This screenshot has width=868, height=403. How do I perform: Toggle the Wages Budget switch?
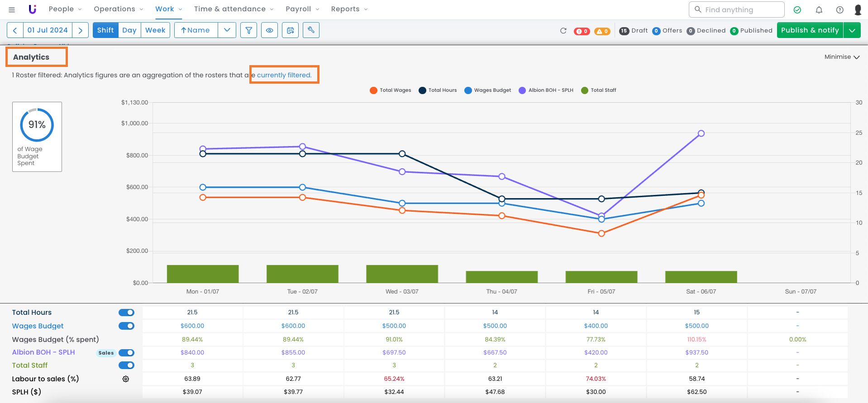[x=126, y=326]
